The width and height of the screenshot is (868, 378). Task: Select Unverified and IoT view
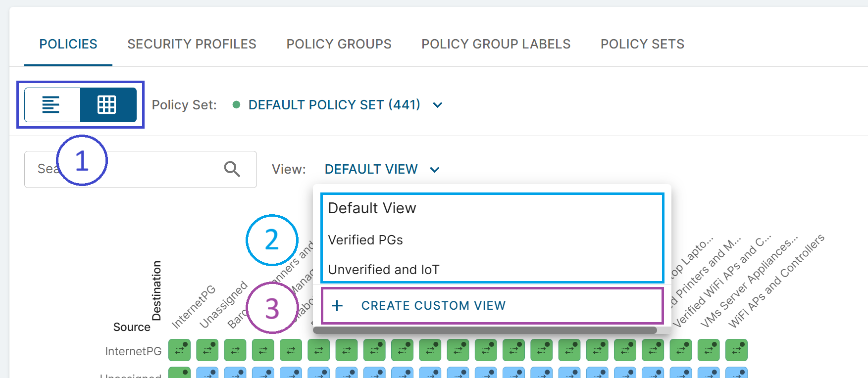384,270
